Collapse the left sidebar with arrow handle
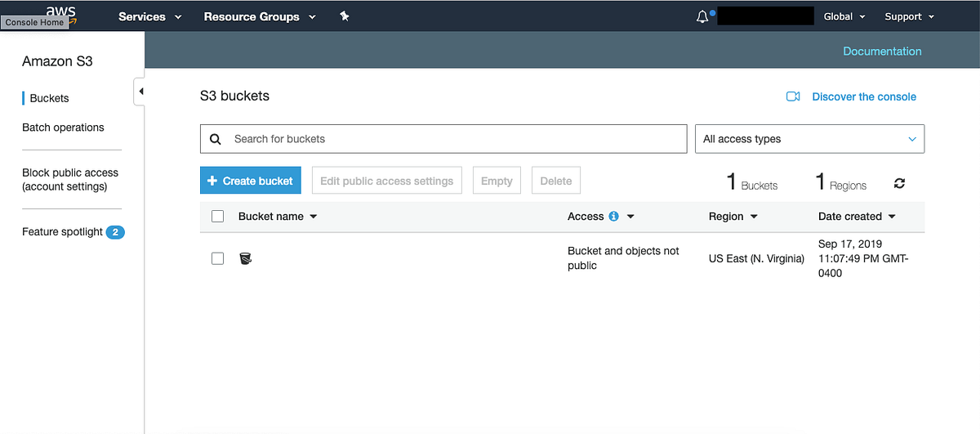The height and width of the screenshot is (434, 980). 140,92
